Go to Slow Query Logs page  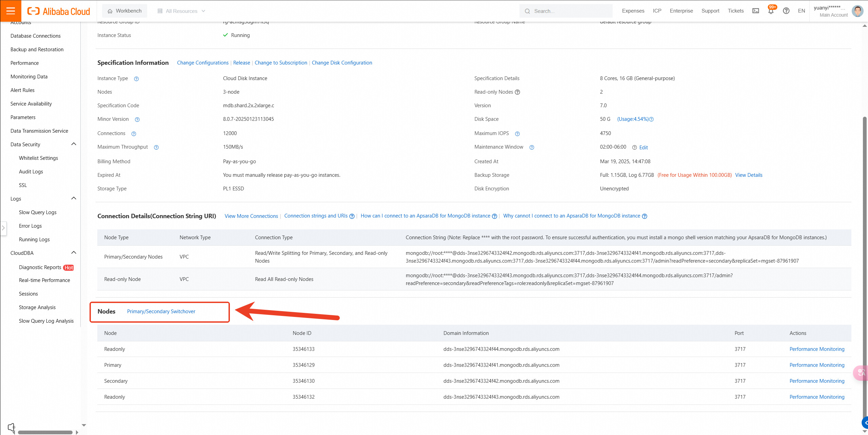coord(38,212)
